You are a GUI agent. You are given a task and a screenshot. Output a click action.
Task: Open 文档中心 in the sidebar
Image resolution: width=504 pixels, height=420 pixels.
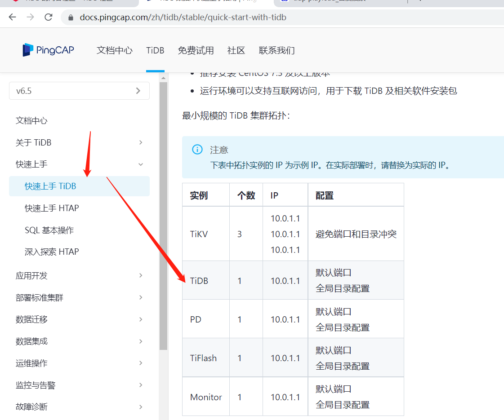click(x=31, y=121)
